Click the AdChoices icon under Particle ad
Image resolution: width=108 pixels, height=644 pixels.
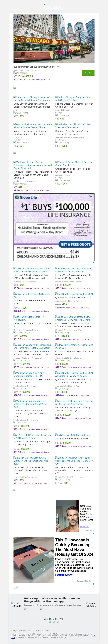pyautogui.click(x=94, y=533)
